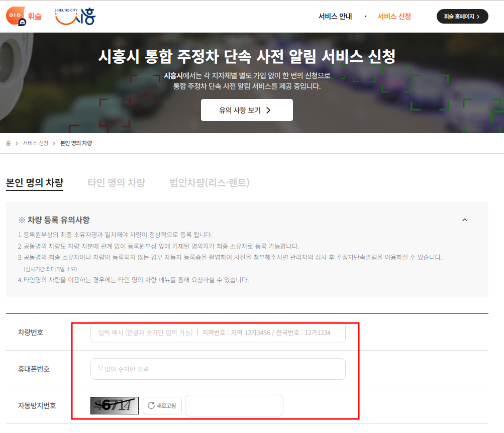Image resolution: width=504 pixels, height=433 pixels.
Task: Select the 본인 명의 차량 tab
Action: [34, 182]
